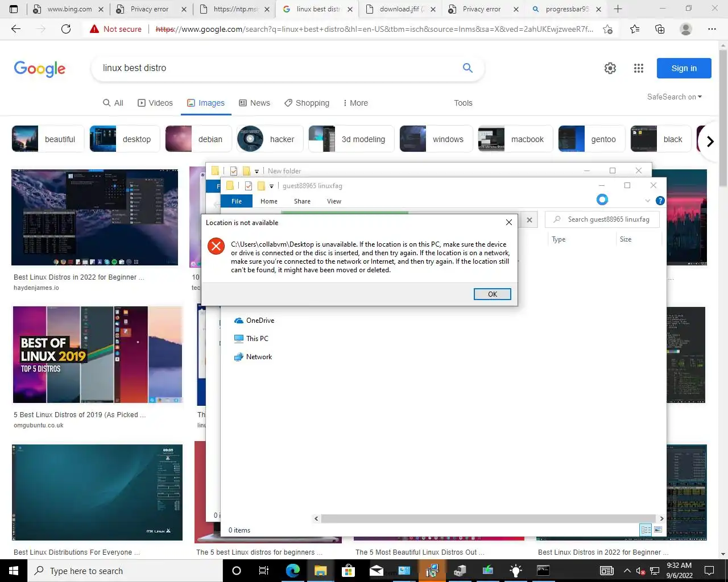728x582 pixels.
Task: Open Cortana circle on taskbar
Action: tap(237, 571)
